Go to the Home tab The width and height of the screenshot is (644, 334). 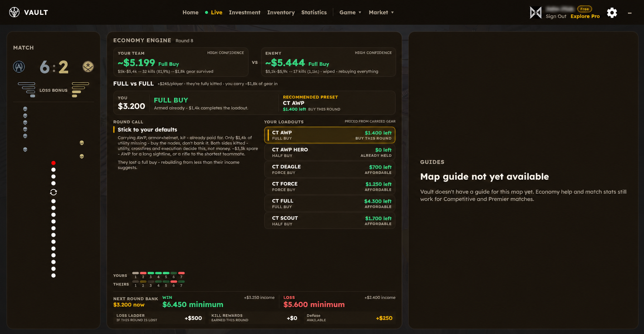[190, 12]
